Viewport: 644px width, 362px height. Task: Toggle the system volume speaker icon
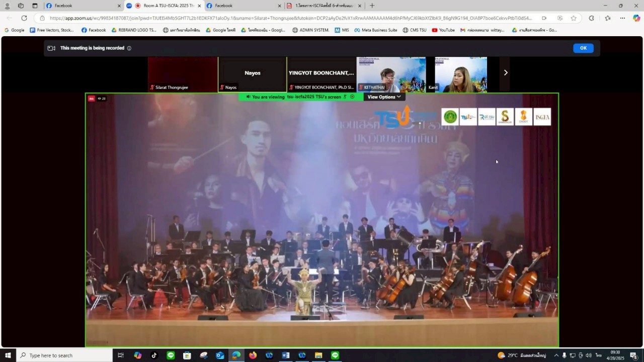point(589,355)
